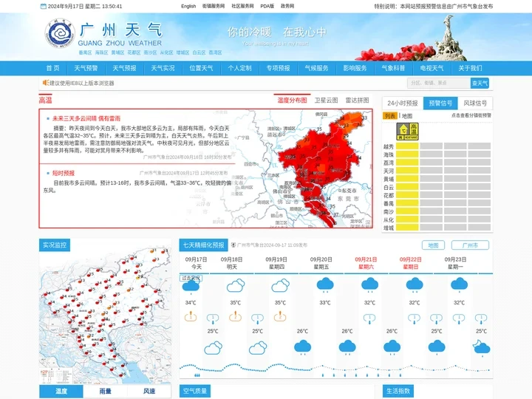Click orange temperature-rise icon below 34°C
Viewport: 532px width, 399px height.
tap(191, 316)
